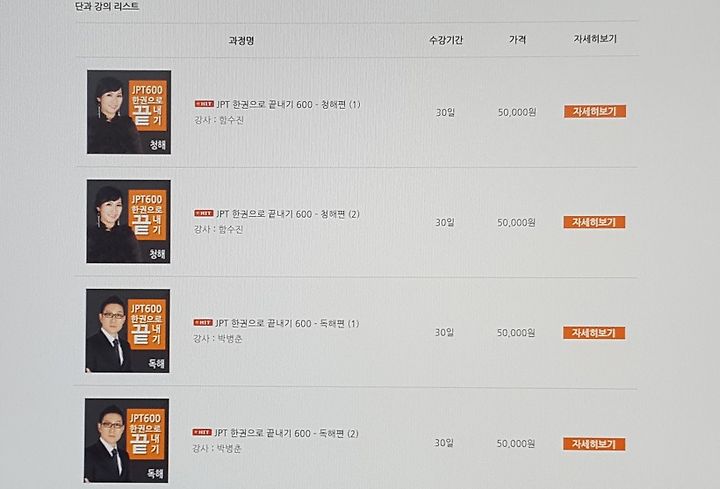This screenshot has width=720, height=489.
Task: Click the HIT badge beside 청해편 (1)
Action: [x=204, y=104]
